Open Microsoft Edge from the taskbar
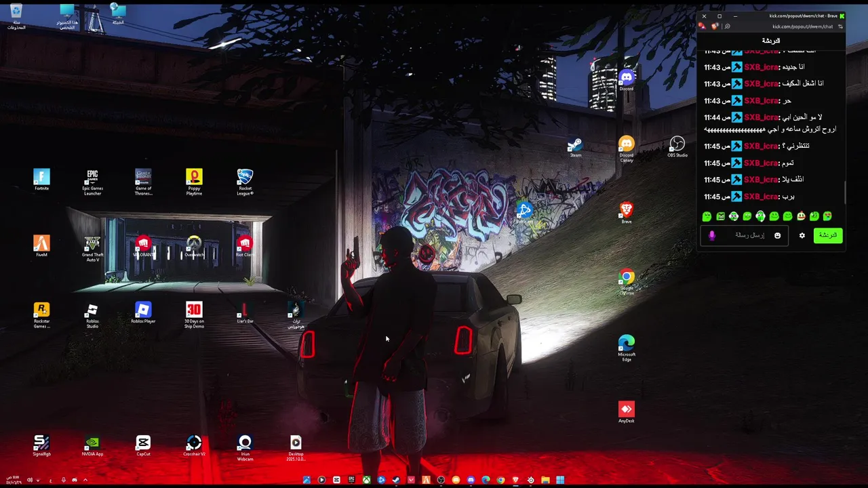 (x=486, y=480)
